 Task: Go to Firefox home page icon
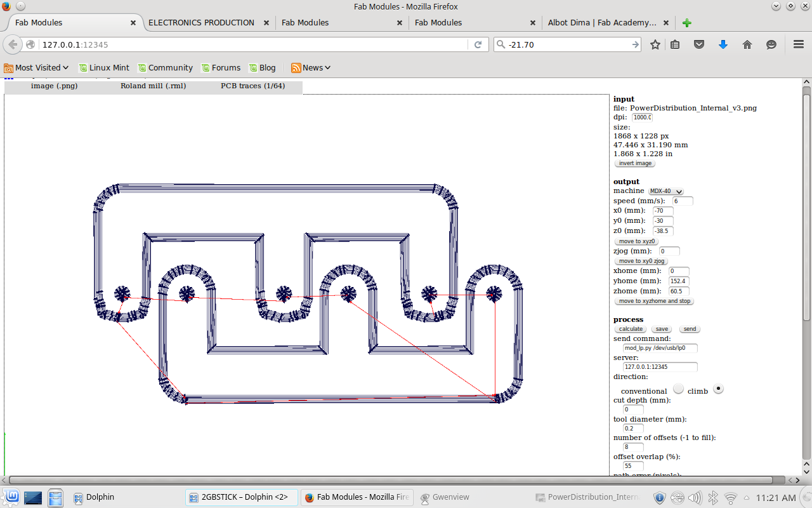747,44
